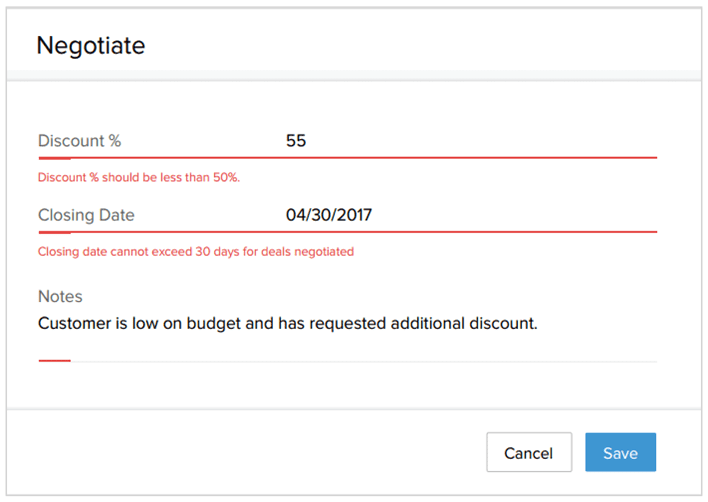Viewport: 708px width, 502px height.
Task: Click the empty space right of 04/30/2017
Action: click(x=514, y=215)
